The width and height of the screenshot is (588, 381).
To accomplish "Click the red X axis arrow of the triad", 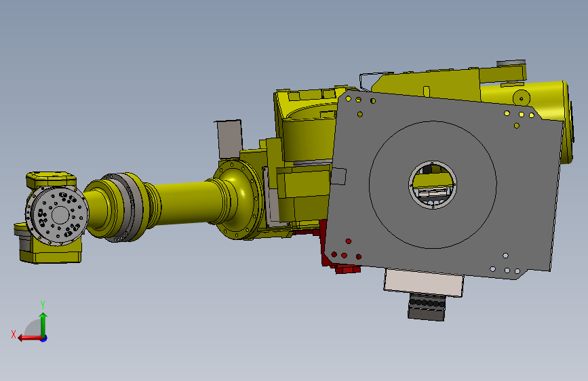I will click(30, 338).
